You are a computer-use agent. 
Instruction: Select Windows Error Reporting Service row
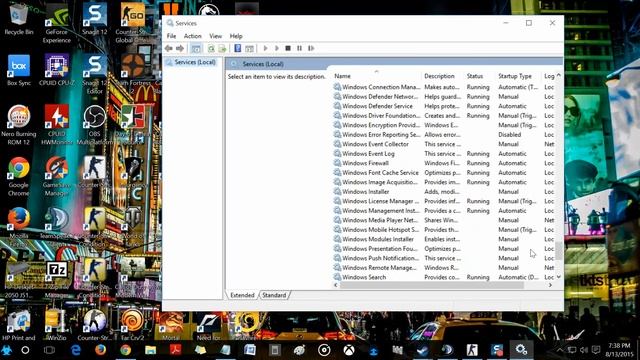(x=444, y=135)
